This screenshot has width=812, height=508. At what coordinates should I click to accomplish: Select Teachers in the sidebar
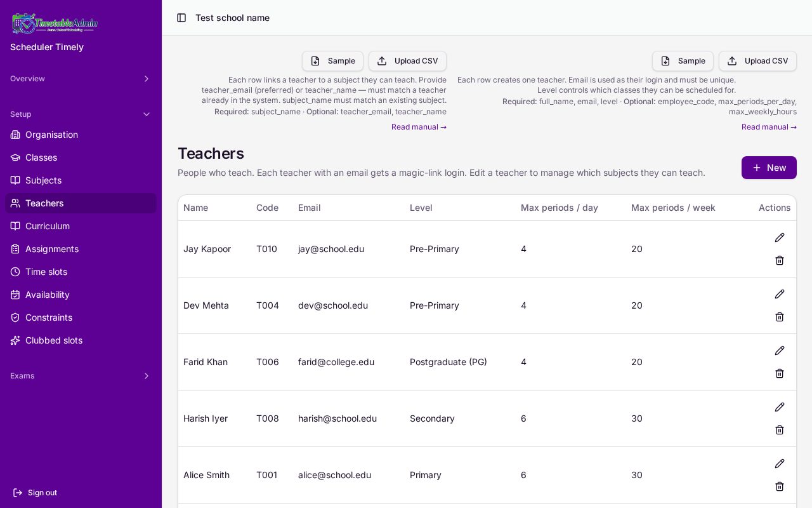pyautogui.click(x=81, y=203)
